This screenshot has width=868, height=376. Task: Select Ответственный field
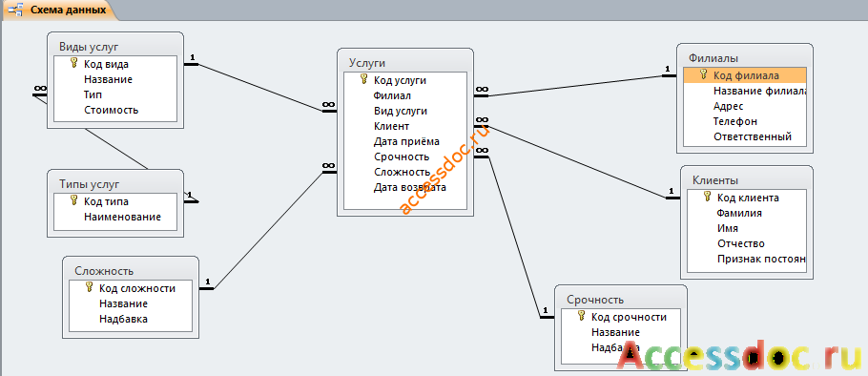pos(745,136)
